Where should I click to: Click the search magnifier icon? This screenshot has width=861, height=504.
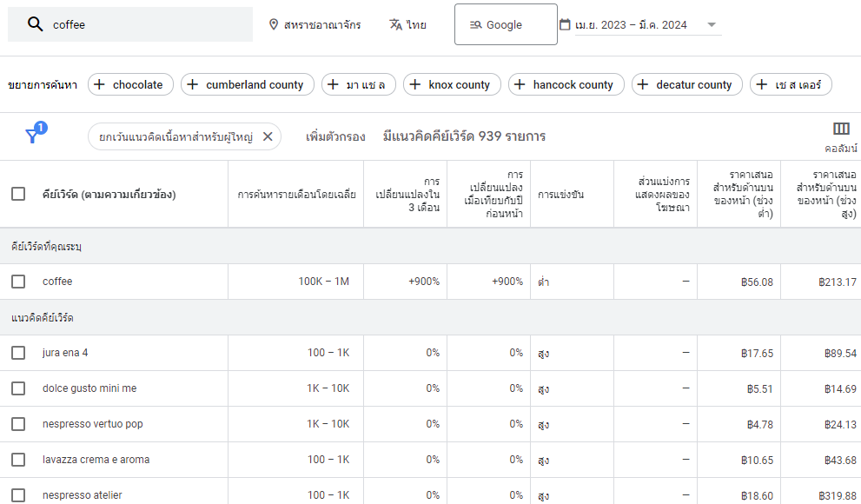(35, 24)
